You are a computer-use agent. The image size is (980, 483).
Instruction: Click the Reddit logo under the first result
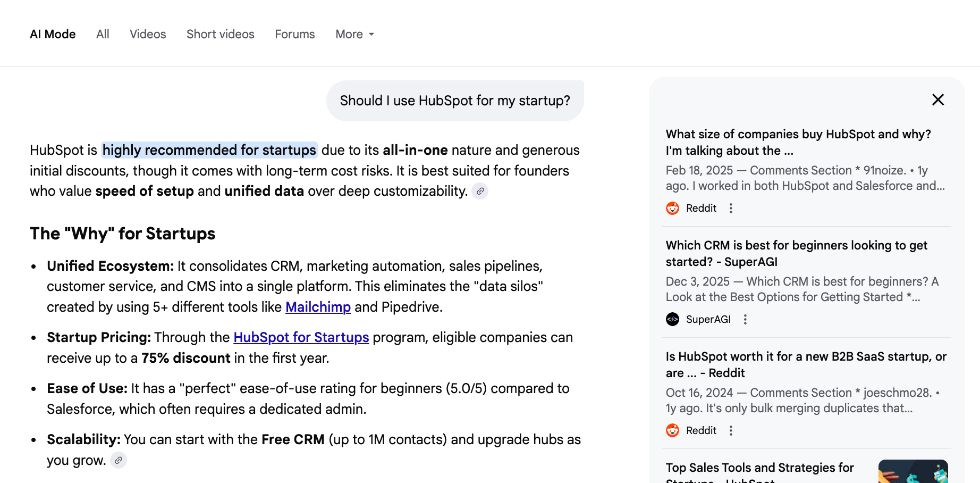[672, 208]
